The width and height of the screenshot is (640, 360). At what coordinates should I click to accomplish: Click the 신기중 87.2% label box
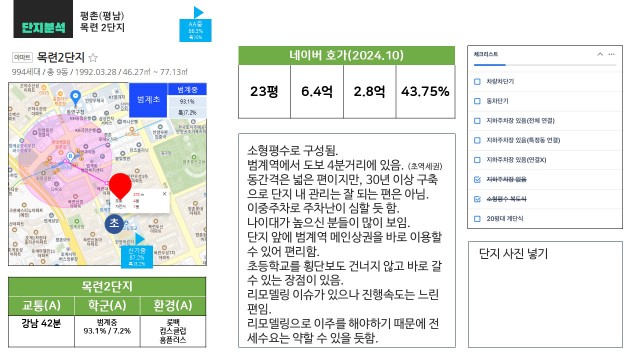click(137, 256)
